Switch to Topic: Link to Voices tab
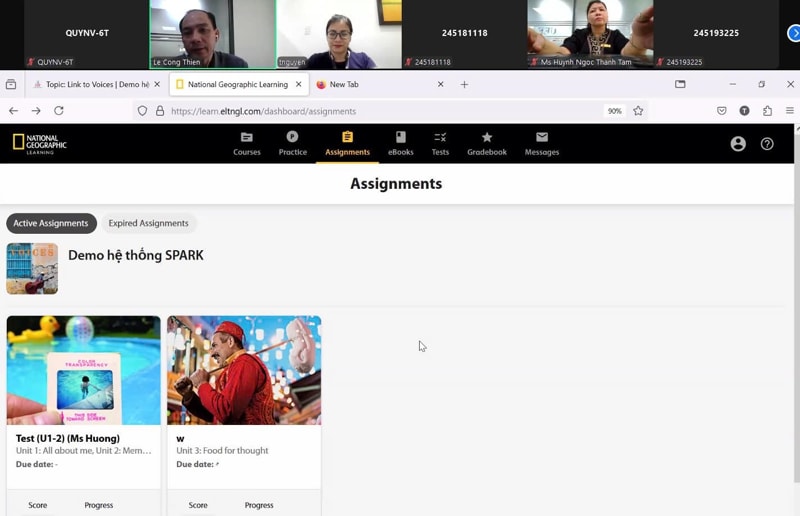Image resolution: width=800 pixels, height=516 pixels. click(91, 85)
